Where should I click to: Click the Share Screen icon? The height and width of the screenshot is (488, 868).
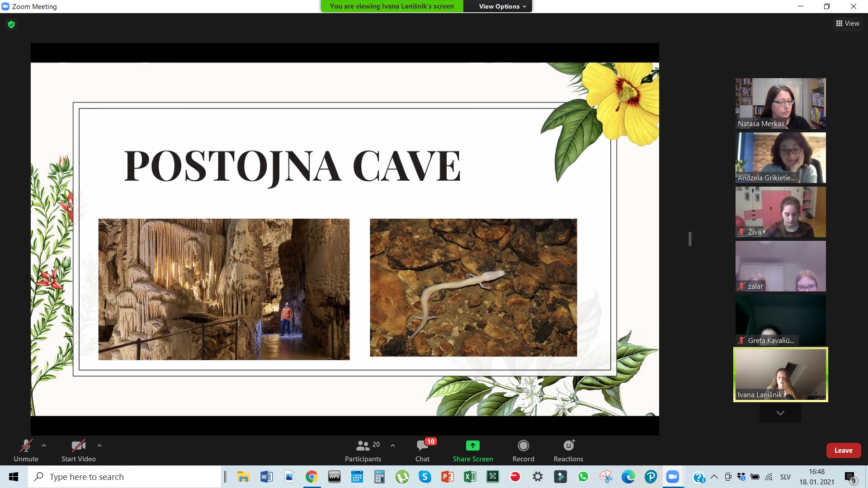[472, 446]
